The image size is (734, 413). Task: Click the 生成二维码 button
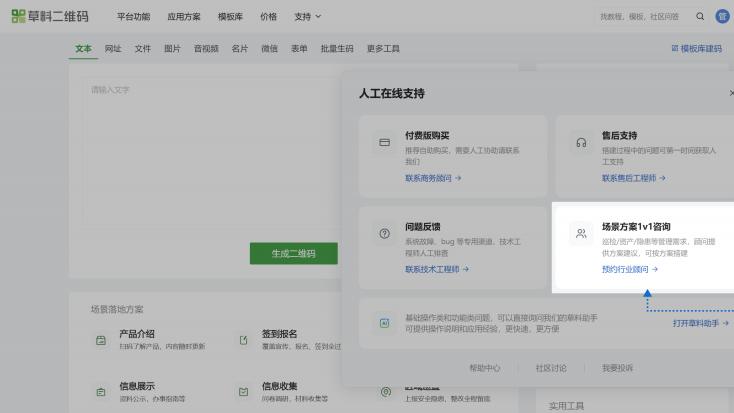(294, 253)
